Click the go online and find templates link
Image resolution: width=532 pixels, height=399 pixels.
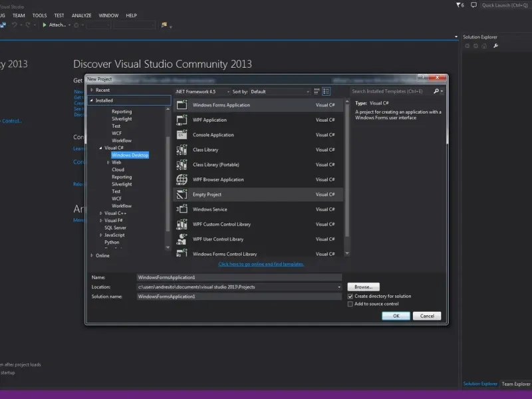261,264
